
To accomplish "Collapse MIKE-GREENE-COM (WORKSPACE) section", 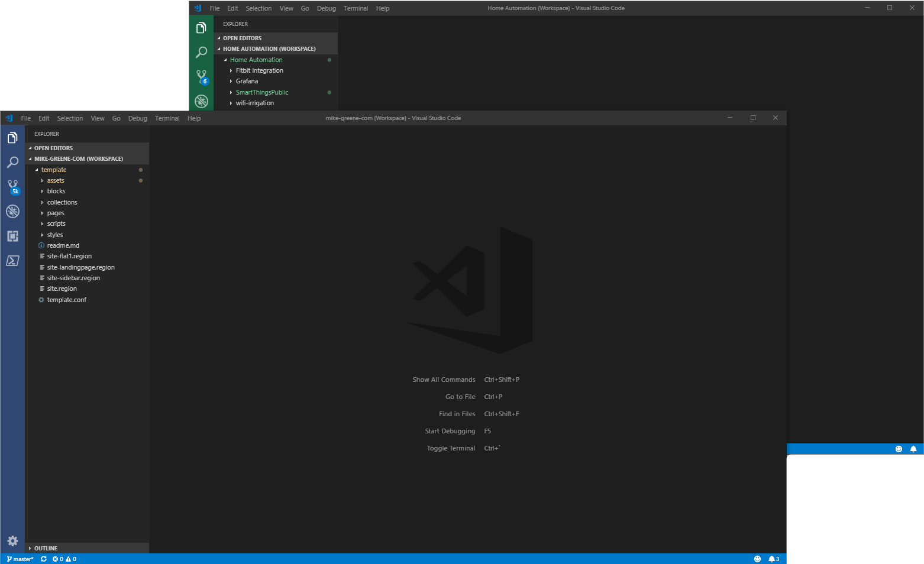I will click(87, 158).
